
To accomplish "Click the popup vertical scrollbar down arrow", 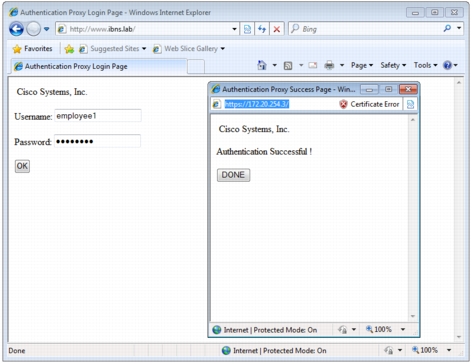I will pyautogui.click(x=413, y=316).
